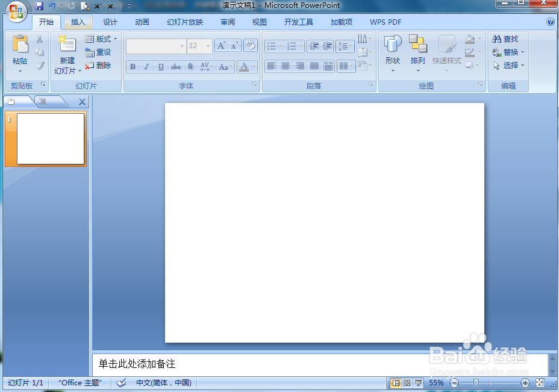Zoom in using the plus button
This screenshot has width=559, height=392.
pos(525,383)
